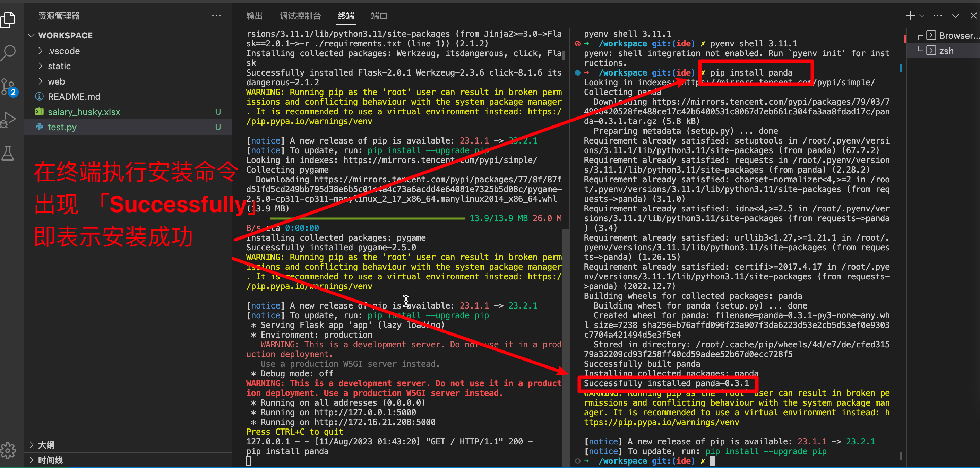Expand the 大纲 outline section
Screen dimensions: 980x468
coord(46,444)
